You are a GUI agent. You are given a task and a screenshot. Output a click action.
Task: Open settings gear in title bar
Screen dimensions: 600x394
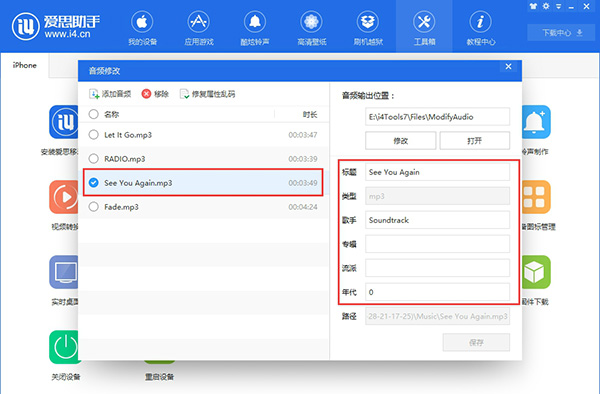pos(546,6)
